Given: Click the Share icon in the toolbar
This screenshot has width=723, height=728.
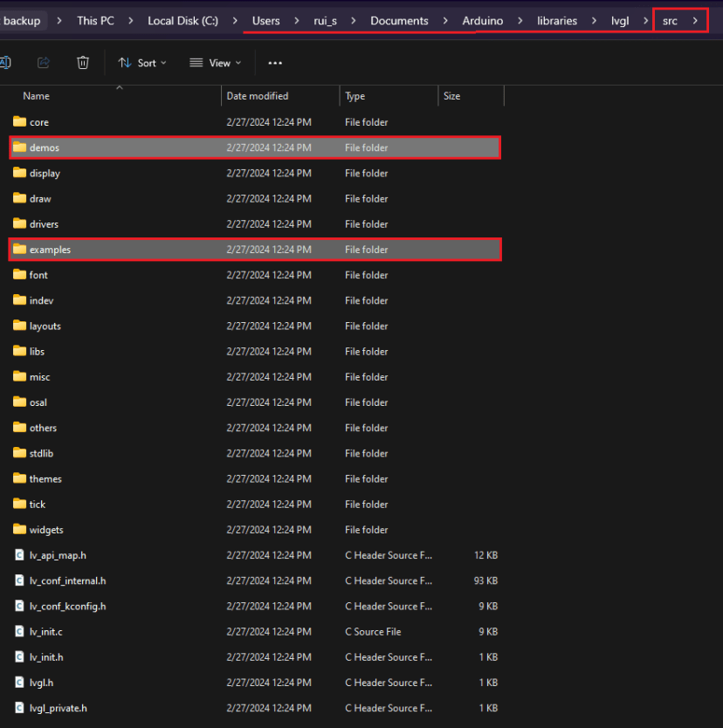Looking at the screenshot, I should point(43,62).
